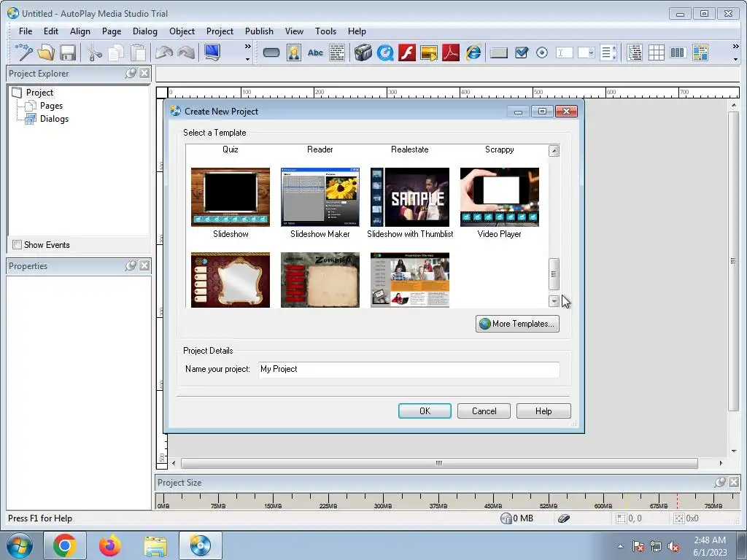Viewport: 747px width, 560px height.
Task: Click Help button in dialog
Action: pyautogui.click(x=543, y=411)
